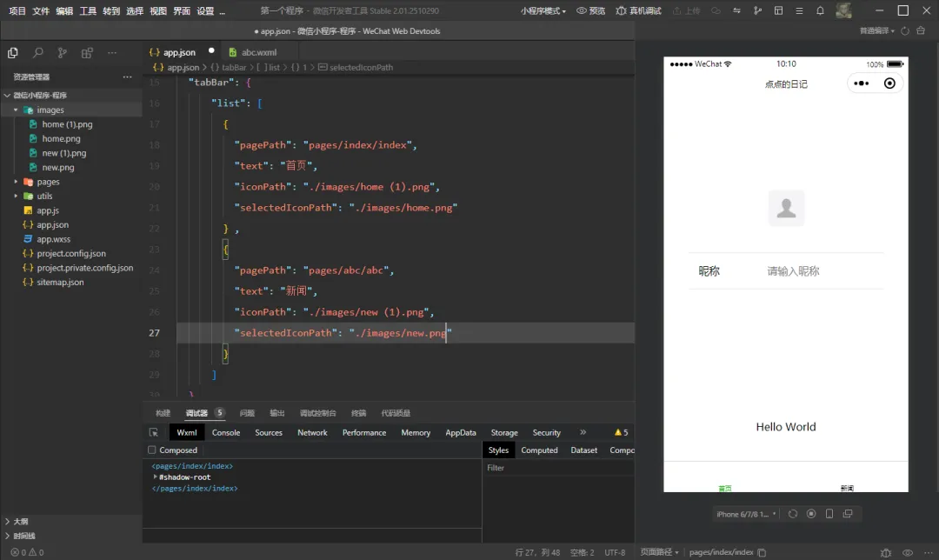
Task: Open the 文件 menu
Action: point(41,10)
